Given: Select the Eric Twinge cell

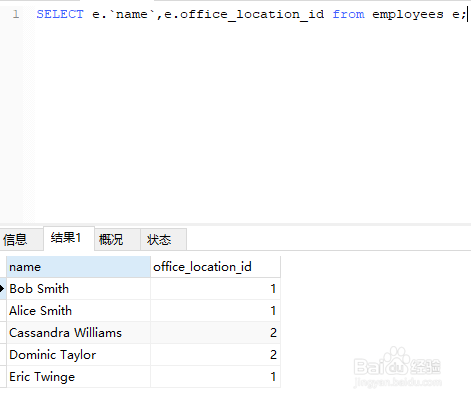Looking at the screenshot, I should [x=78, y=377].
